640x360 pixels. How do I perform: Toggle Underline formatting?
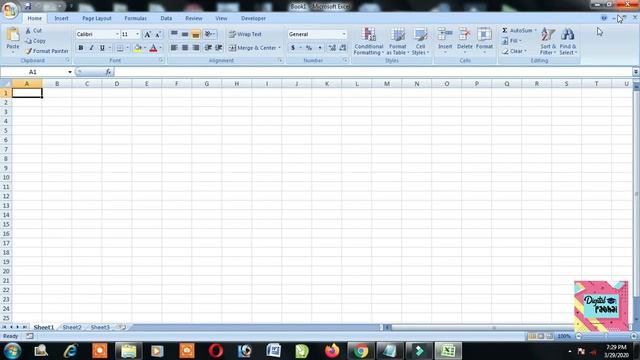pos(102,48)
